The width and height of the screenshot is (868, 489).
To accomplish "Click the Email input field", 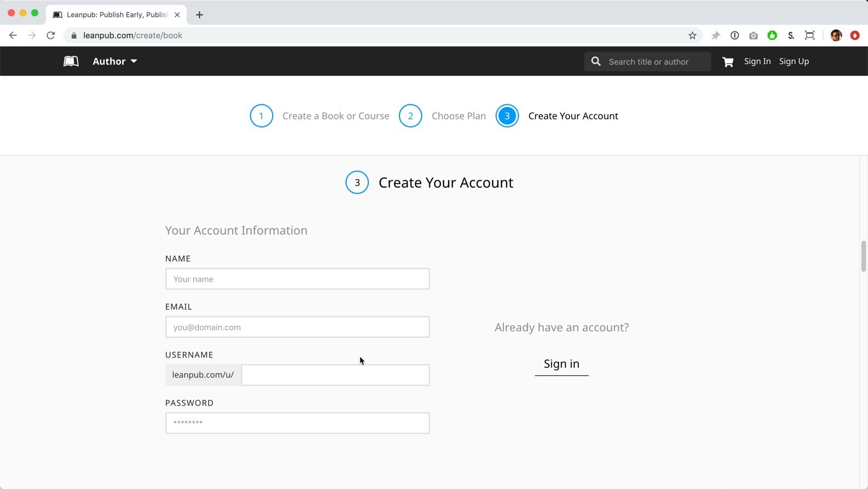I will click(297, 327).
